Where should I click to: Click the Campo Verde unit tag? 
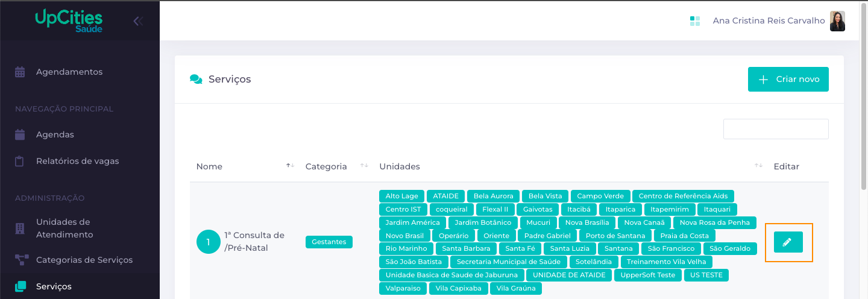pos(601,196)
